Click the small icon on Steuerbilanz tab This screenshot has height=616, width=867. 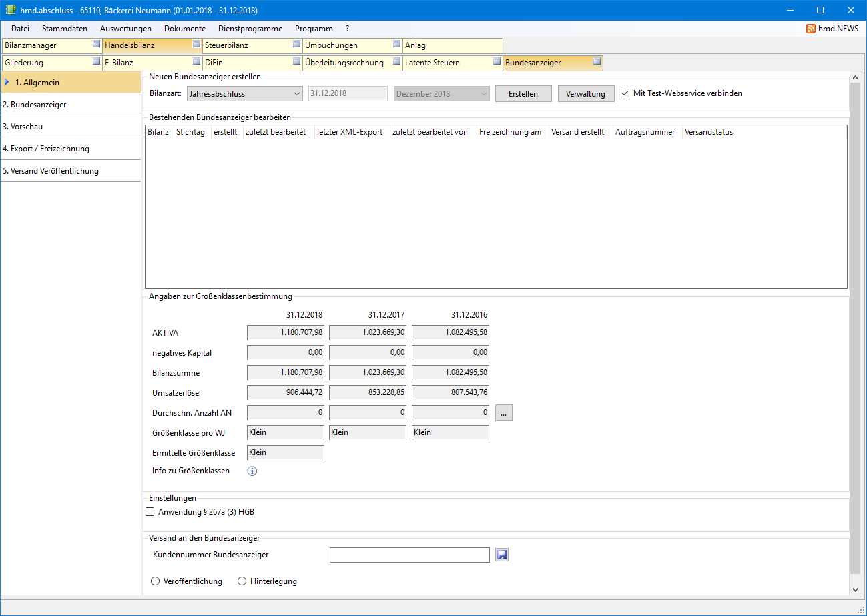coord(296,45)
